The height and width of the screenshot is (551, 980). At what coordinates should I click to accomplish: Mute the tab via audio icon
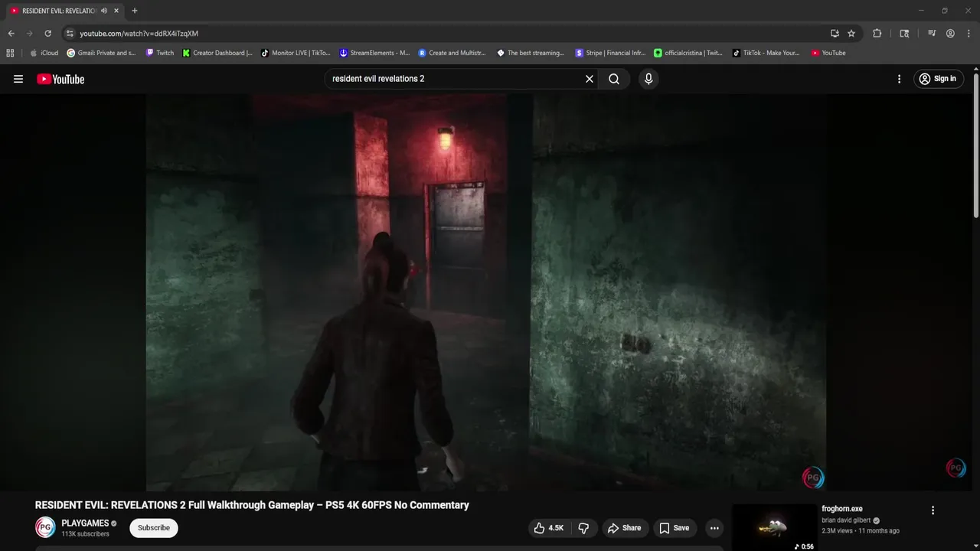point(104,11)
